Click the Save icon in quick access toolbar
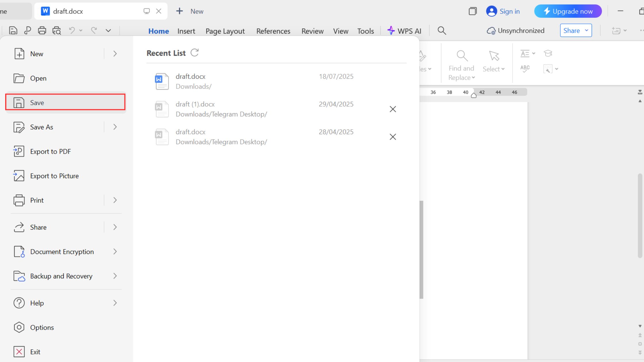The height and width of the screenshot is (362, 644). click(x=13, y=30)
